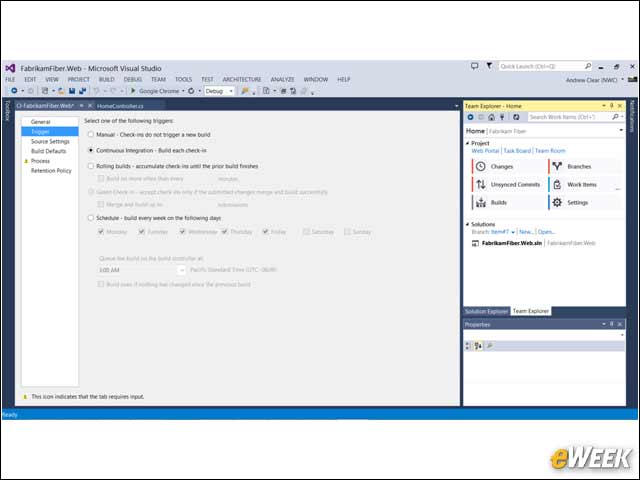
Task: Toggle the Sunday checkbox
Action: pos(347,231)
